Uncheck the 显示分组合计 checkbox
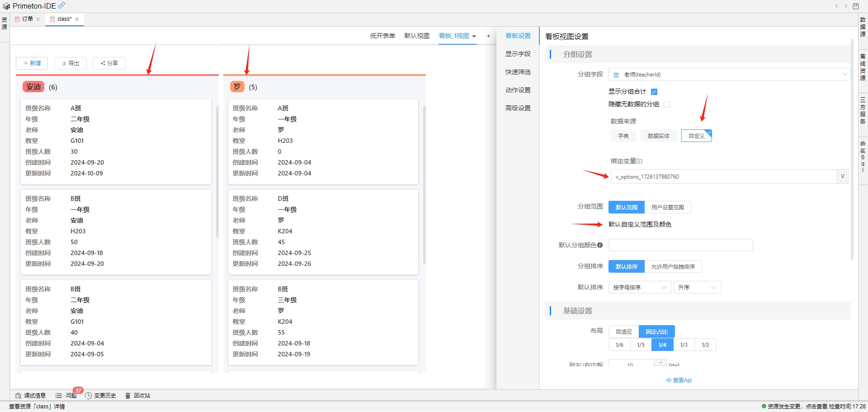This screenshot has height=412, width=868. (x=654, y=92)
